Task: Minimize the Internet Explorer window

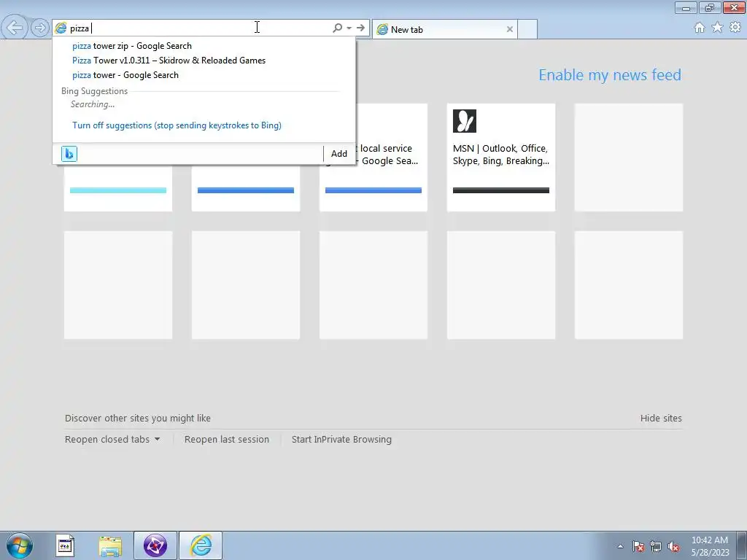Action: pyautogui.click(x=686, y=7)
